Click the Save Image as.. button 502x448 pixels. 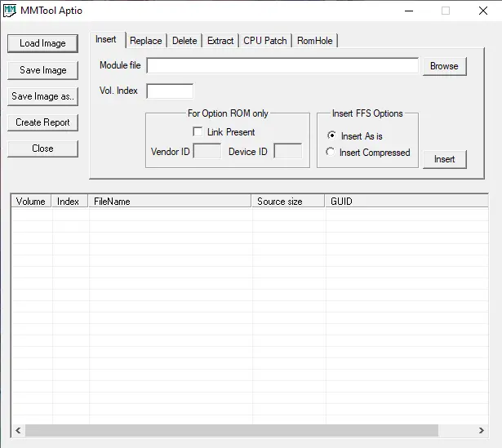click(42, 96)
